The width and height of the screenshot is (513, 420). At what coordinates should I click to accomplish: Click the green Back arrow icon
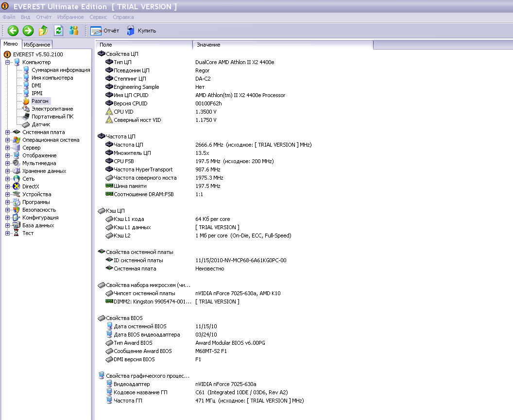point(13,31)
